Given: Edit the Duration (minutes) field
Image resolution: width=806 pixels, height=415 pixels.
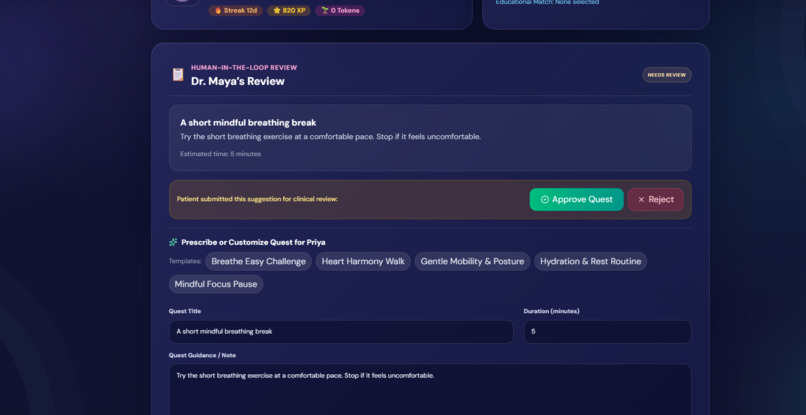Looking at the screenshot, I should click(607, 332).
